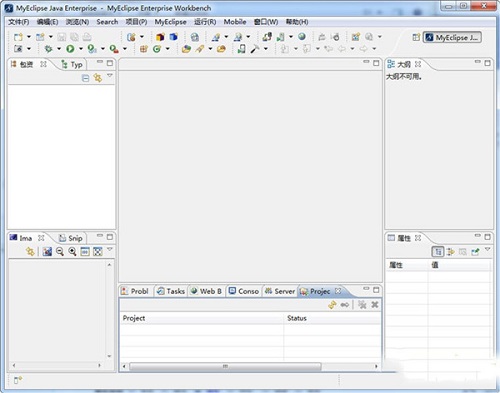Open the Search menu
Screen dimensions: 500x393
pos(107,22)
